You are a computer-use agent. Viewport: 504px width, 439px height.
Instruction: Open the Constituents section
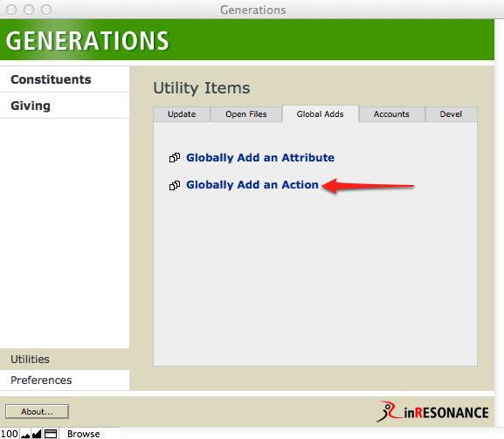tap(65, 79)
